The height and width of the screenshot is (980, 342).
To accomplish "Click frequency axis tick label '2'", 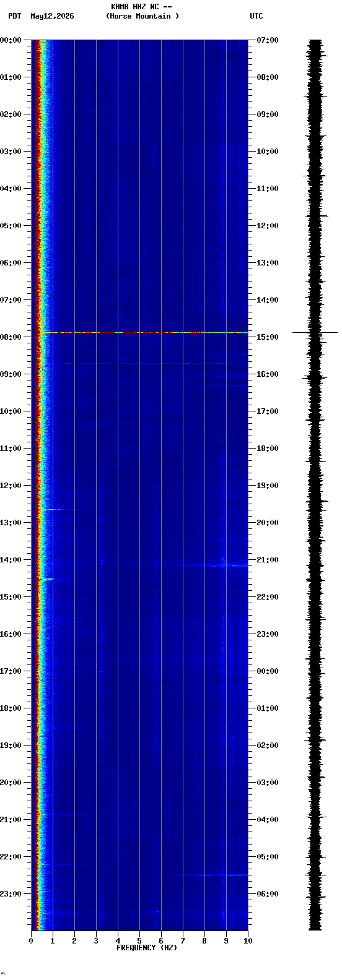I will pos(74,941).
